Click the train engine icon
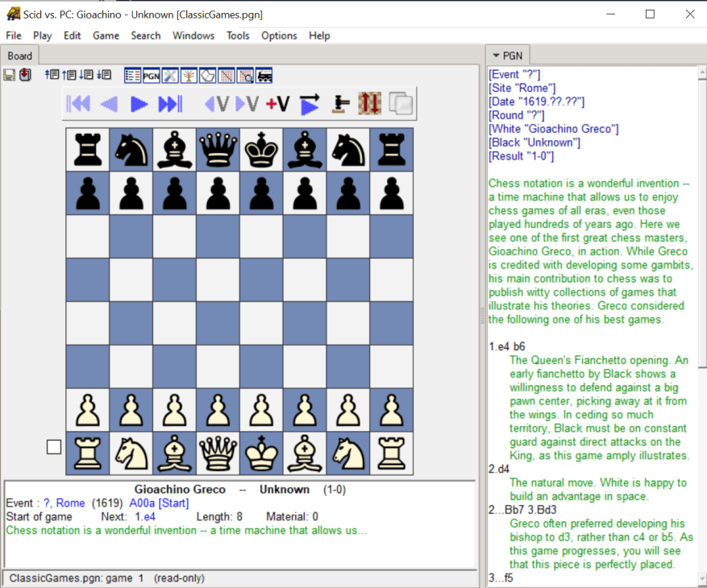This screenshot has width=707, height=588. pyautogui.click(x=264, y=76)
